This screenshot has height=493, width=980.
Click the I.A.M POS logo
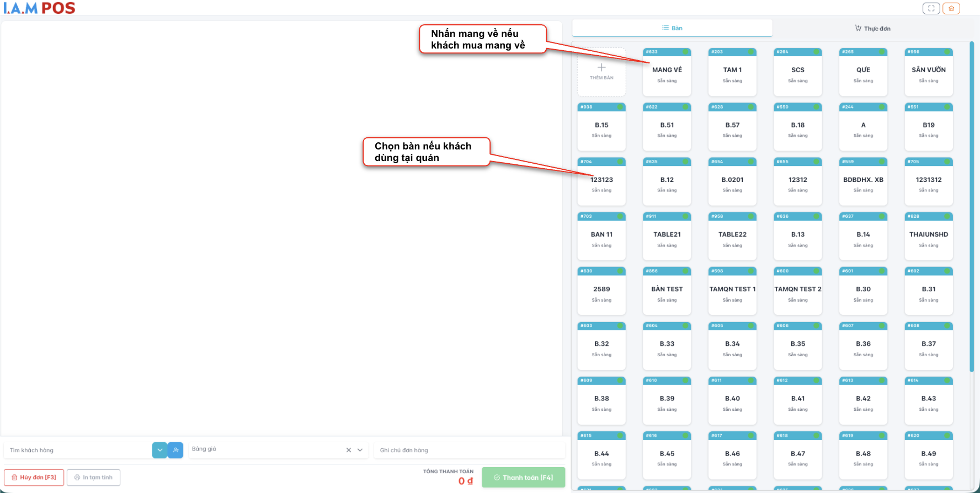click(39, 8)
